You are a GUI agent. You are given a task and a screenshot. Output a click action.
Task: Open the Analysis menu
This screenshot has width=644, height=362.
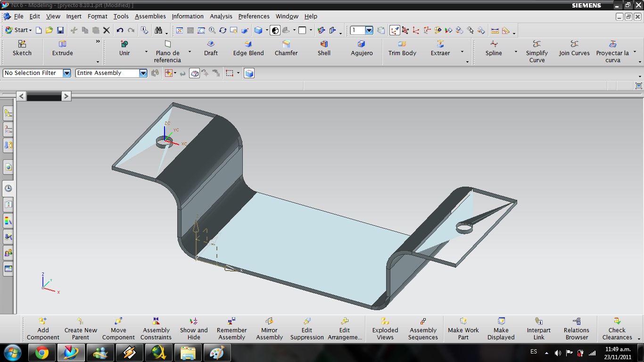point(221,16)
